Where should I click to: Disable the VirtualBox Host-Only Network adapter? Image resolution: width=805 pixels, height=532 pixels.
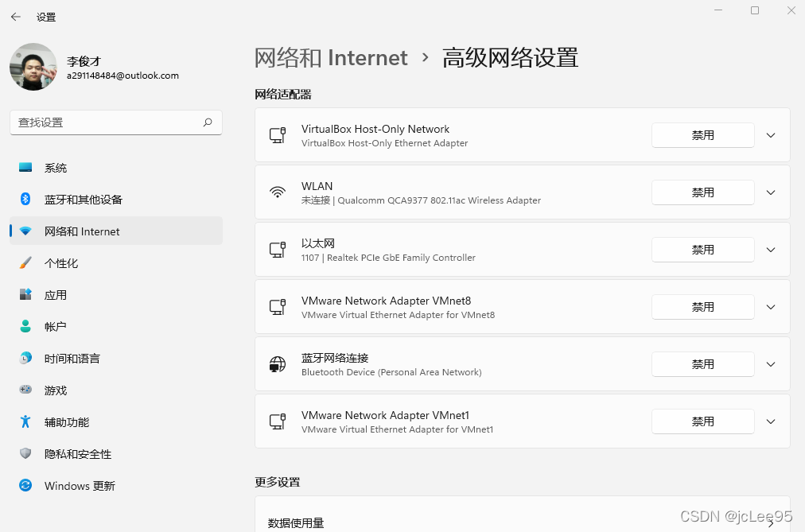pyautogui.click(x=703, y=135)
